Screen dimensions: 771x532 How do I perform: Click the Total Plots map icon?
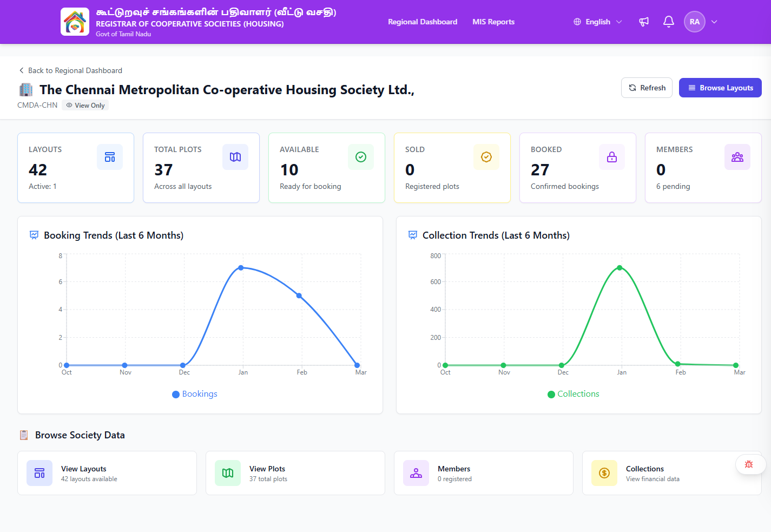tap(235, 157)
